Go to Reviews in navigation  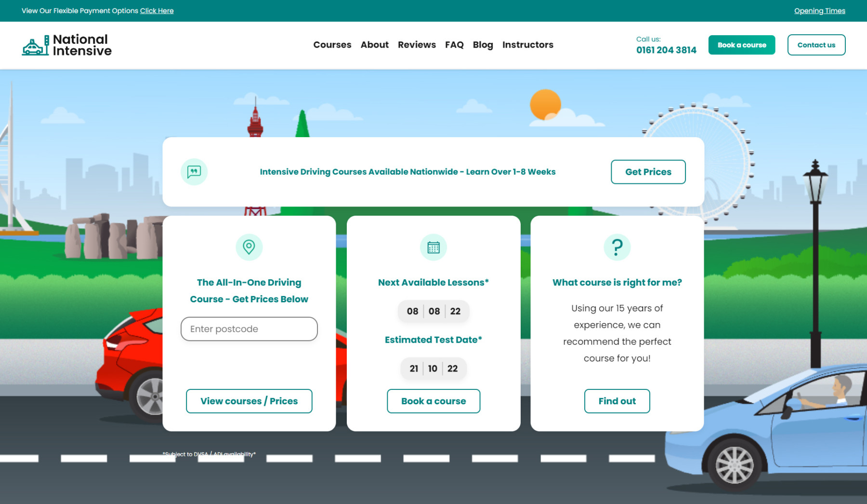(x=417, y=45)
